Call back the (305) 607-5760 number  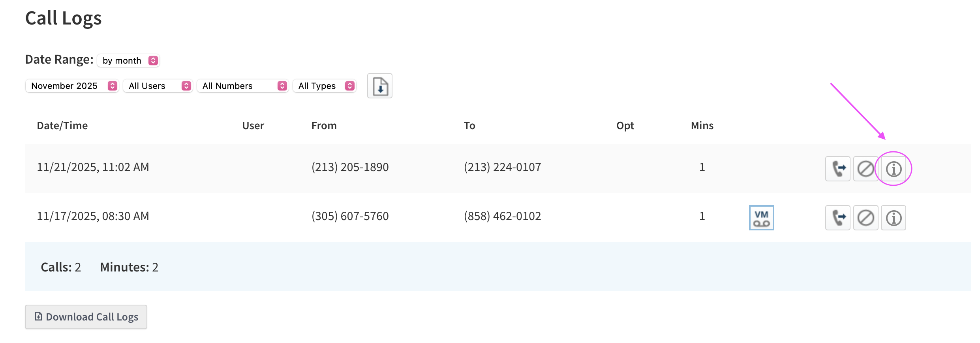837,218
